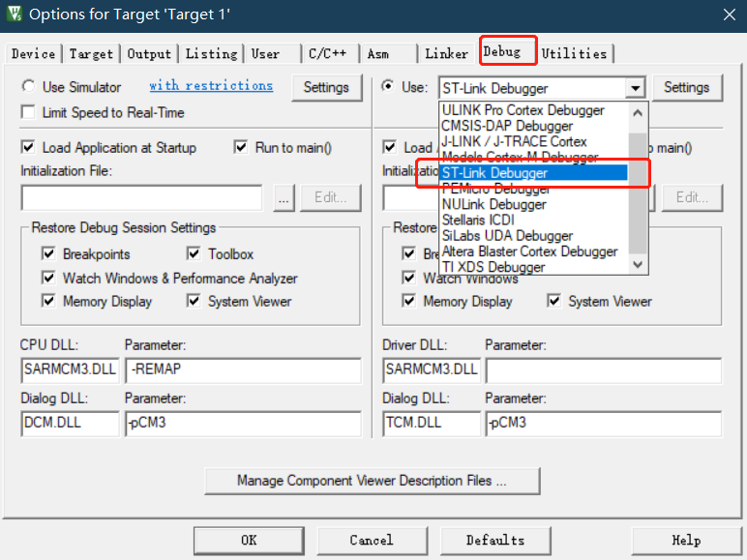Click the right-side Edit... button
The image size is (747, 560).
coord(692,198)
